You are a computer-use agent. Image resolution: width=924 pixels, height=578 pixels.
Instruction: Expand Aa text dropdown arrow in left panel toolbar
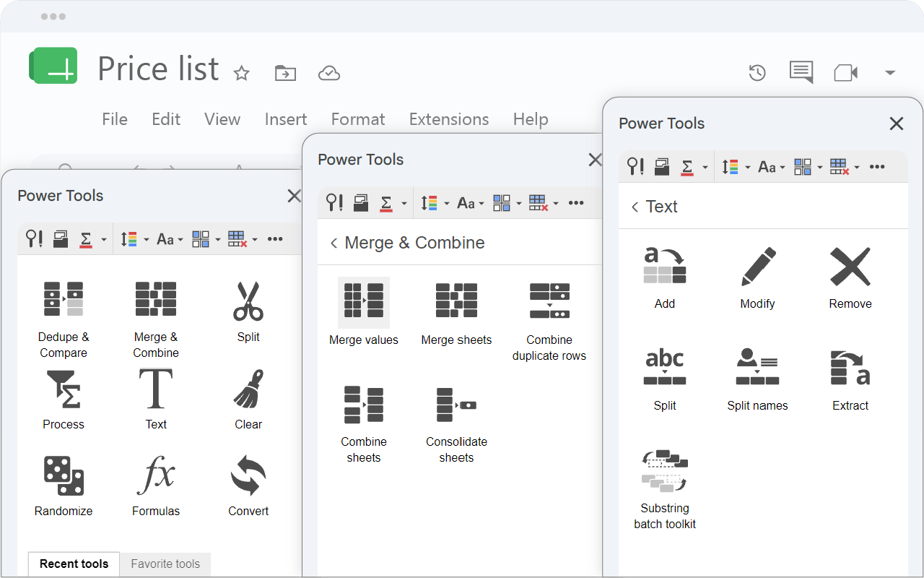click(x=180, y=240)
